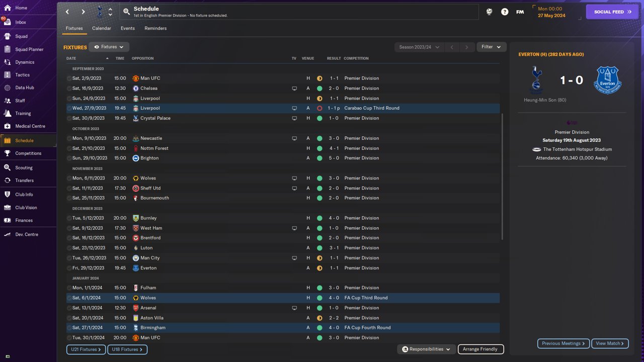Click the help question mark icon
The image size is (644, 362).
tap(505, 12)
